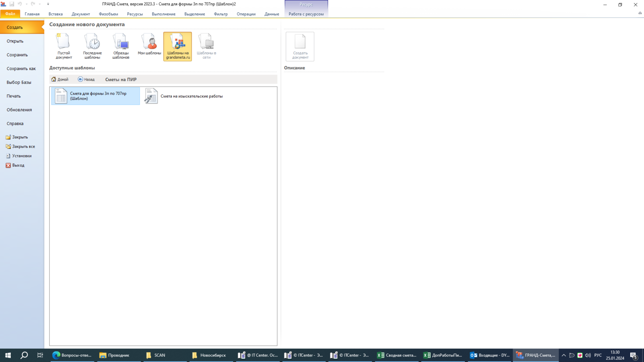
Task: Click the save icon in quick access toolbar
Action: [12, 4]
